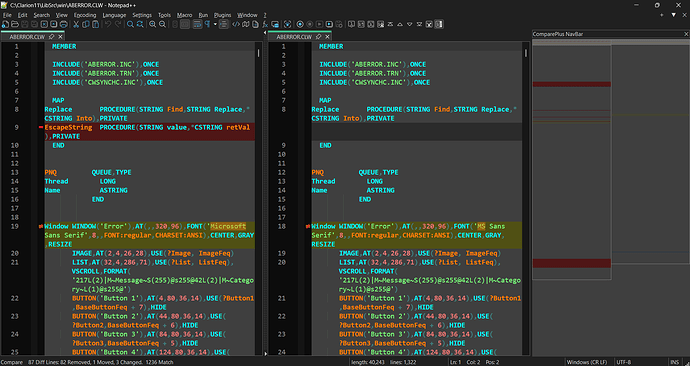Jump to the first difference
The image size is (690, 366).
point(390,24)
